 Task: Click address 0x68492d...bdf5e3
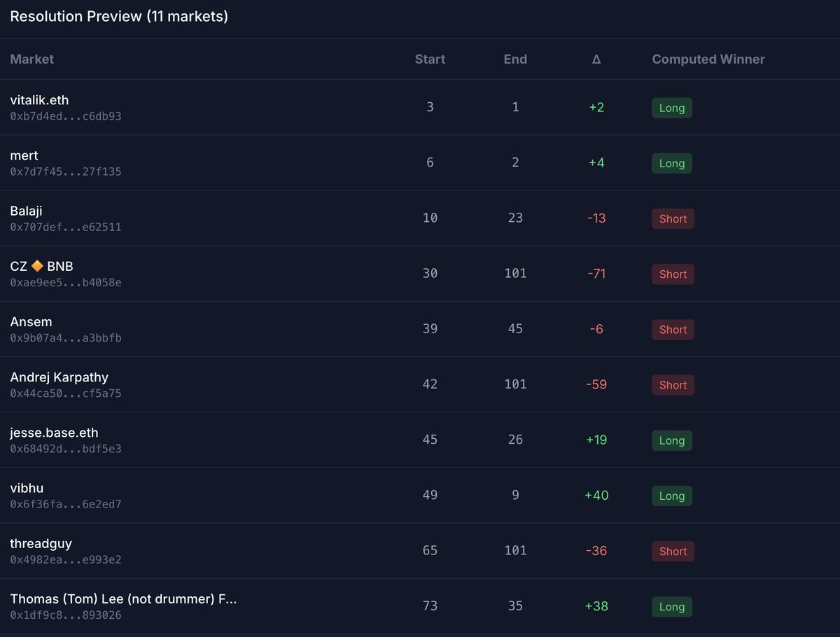click(x=66, y=449)
